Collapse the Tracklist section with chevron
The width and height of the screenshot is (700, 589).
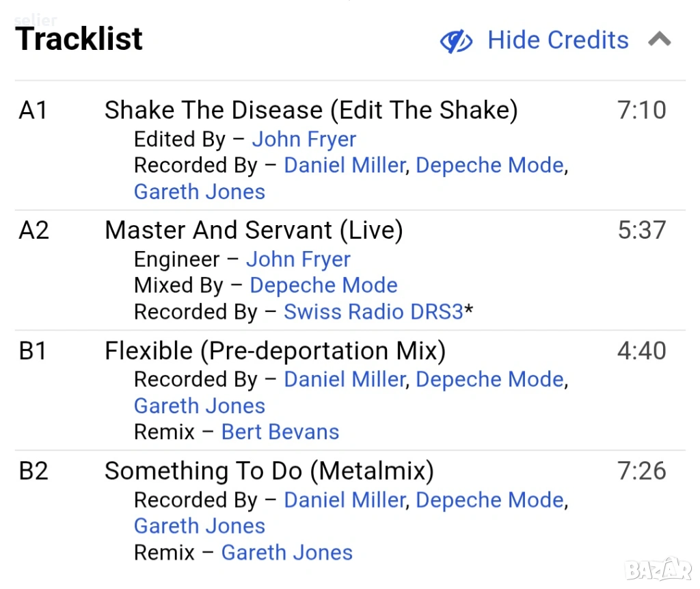(659, 40)
